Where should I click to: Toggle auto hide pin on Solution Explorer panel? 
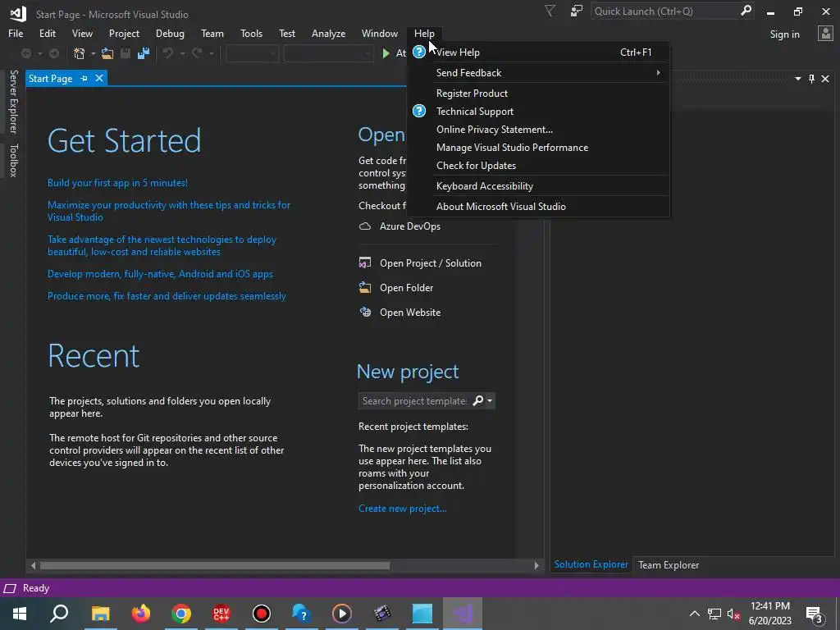tap(811, 79)
